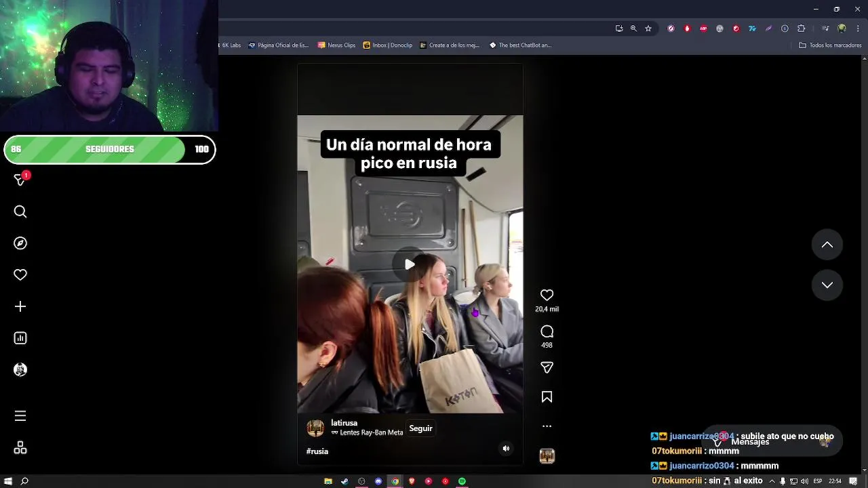Open Inbox | Donoclip bookmark

point(387,45)
